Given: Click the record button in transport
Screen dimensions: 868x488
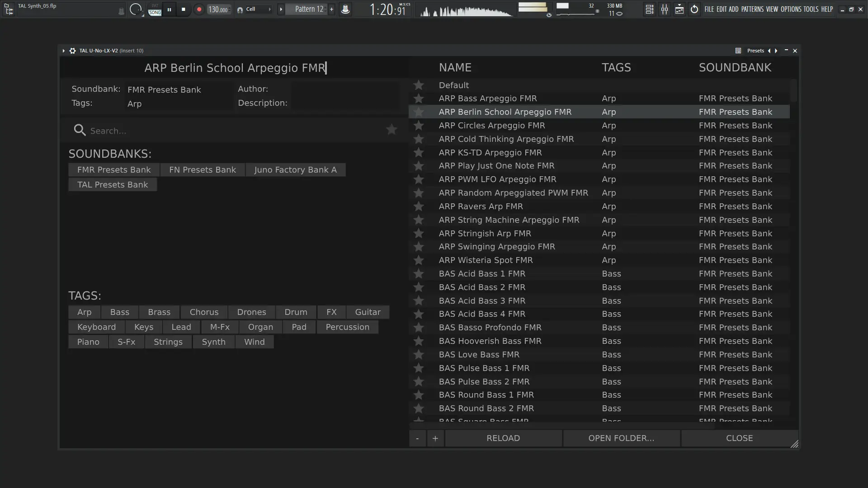Looking at the screenshot, I should [199, 9].
